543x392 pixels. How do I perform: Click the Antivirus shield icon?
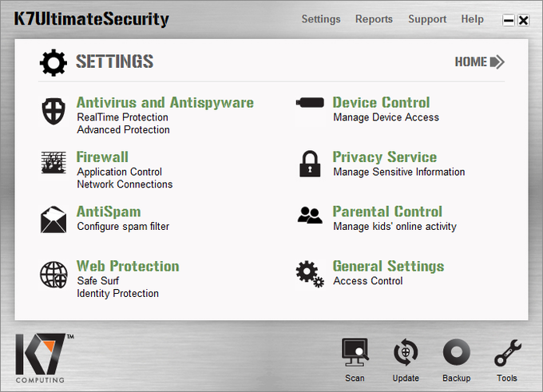pos(54,112)
